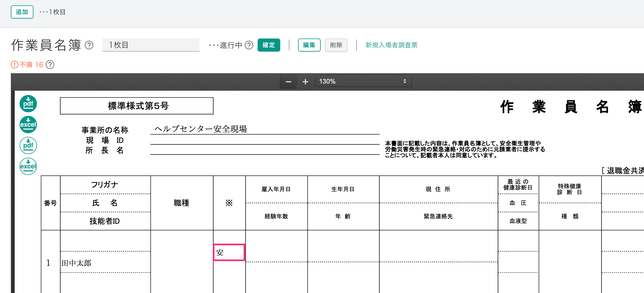Click the orange 不備 warning icon
Screen dimensions: 644x293
point(14,65)
